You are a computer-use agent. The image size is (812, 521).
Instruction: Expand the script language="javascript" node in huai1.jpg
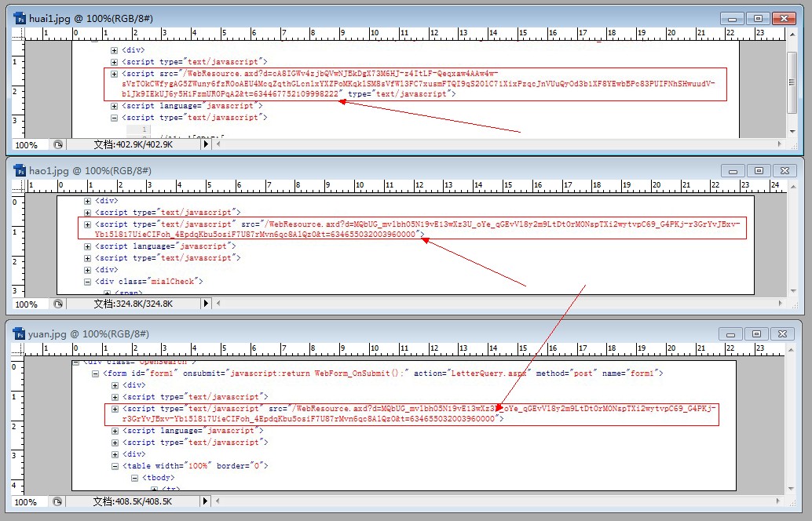[x=115, y=106]
